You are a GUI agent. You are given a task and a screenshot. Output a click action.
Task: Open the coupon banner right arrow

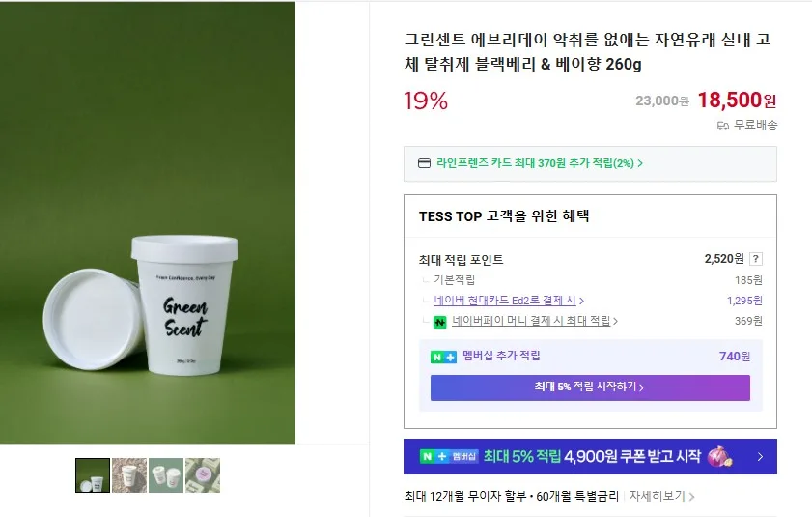pos(760,457)
